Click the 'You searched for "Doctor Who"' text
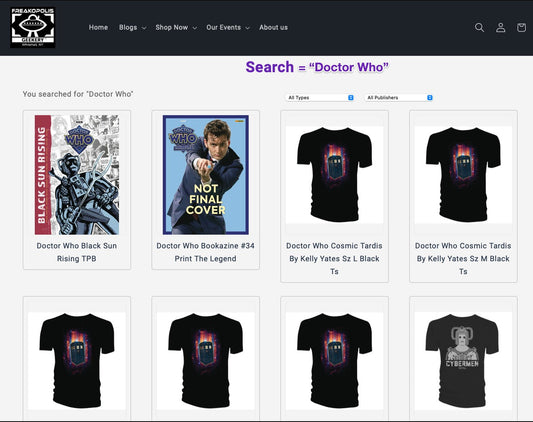Image resolution: width=533 pixels, height=422 pixels. click(x=78, y=94)
